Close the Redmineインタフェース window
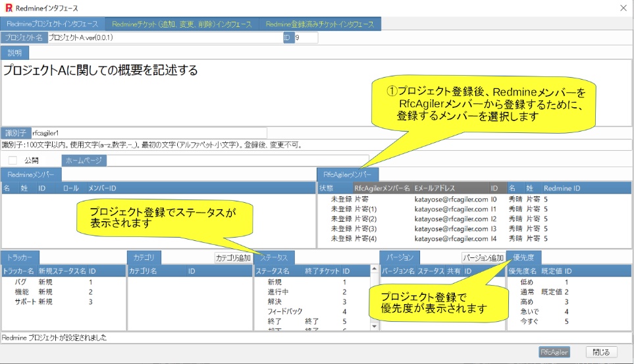The height and width of the screenshot is (364, 634). coord(623,8)
